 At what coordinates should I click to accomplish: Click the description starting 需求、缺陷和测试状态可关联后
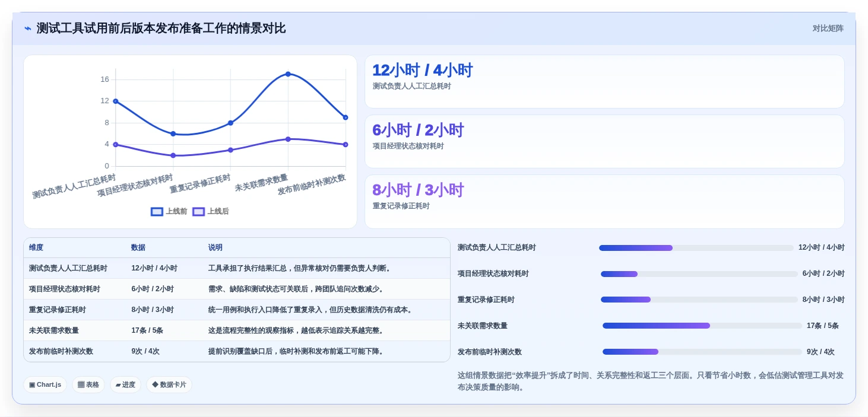coord(297,289)
